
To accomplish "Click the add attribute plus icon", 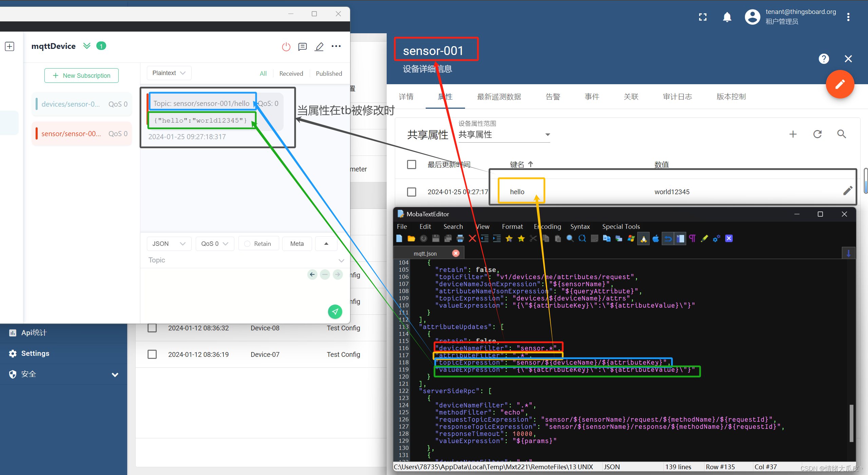I will click(x=793, y=134).
